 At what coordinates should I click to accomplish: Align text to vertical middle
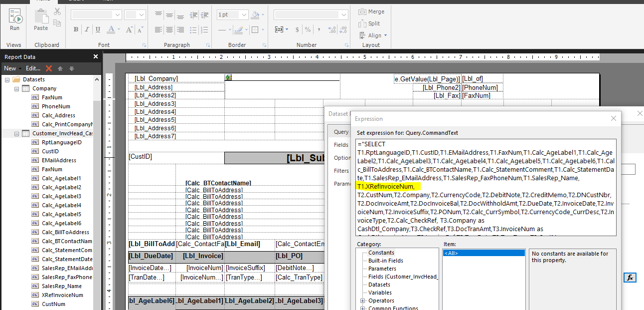tap(169, 14)
